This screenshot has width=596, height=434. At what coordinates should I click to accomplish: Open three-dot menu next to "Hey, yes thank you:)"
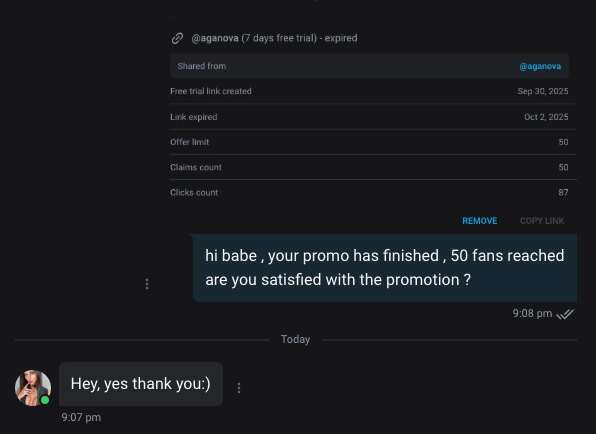[238, 388]
